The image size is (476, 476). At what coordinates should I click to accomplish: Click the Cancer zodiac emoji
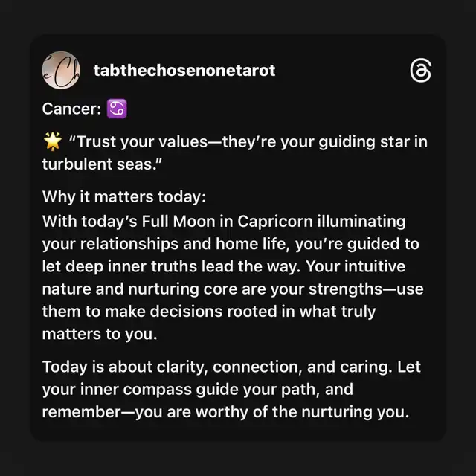click(117, 109)
